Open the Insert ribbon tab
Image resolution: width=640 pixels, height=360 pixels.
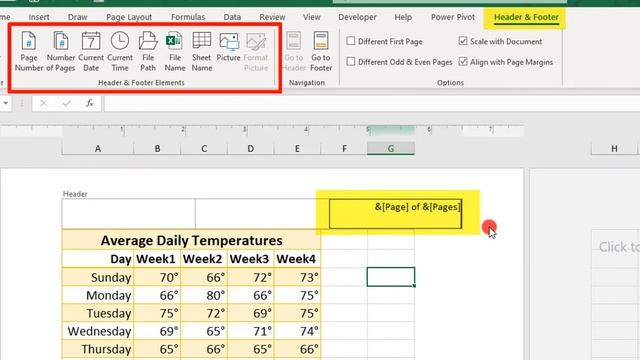click(x=39, y=17)
